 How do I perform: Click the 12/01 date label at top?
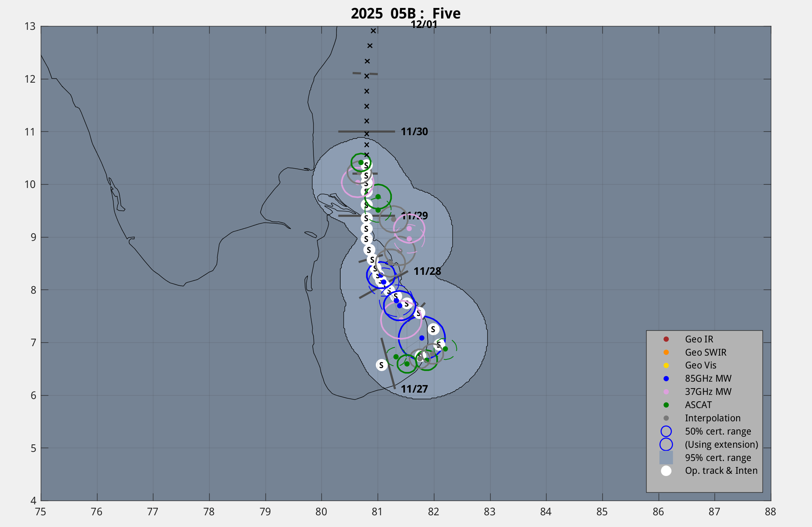pos(424,25)
